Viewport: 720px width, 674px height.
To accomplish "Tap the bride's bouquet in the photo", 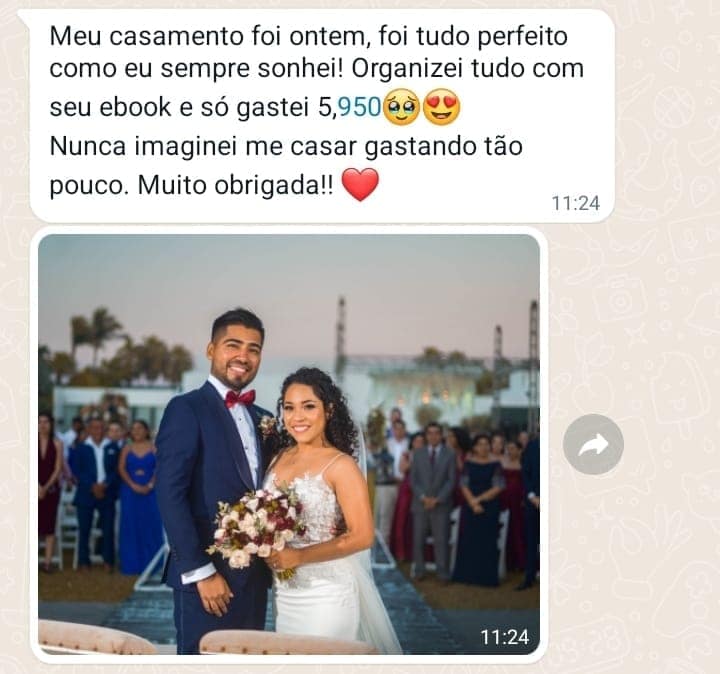I will (x=256, y=525).
